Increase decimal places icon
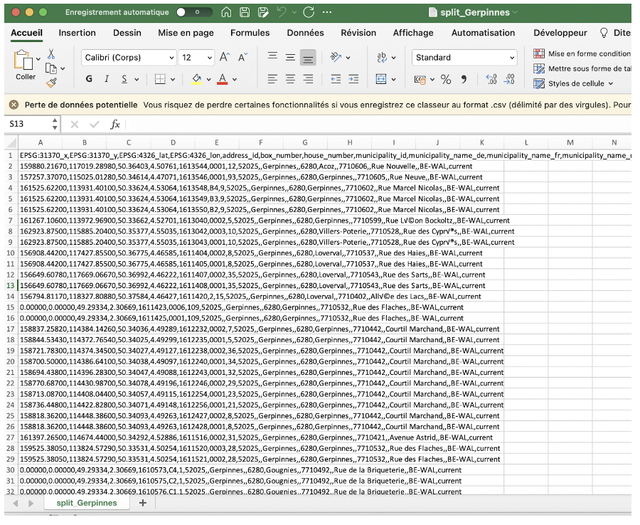This screenshot has width=640, height=525. click(x=492, y=79)
